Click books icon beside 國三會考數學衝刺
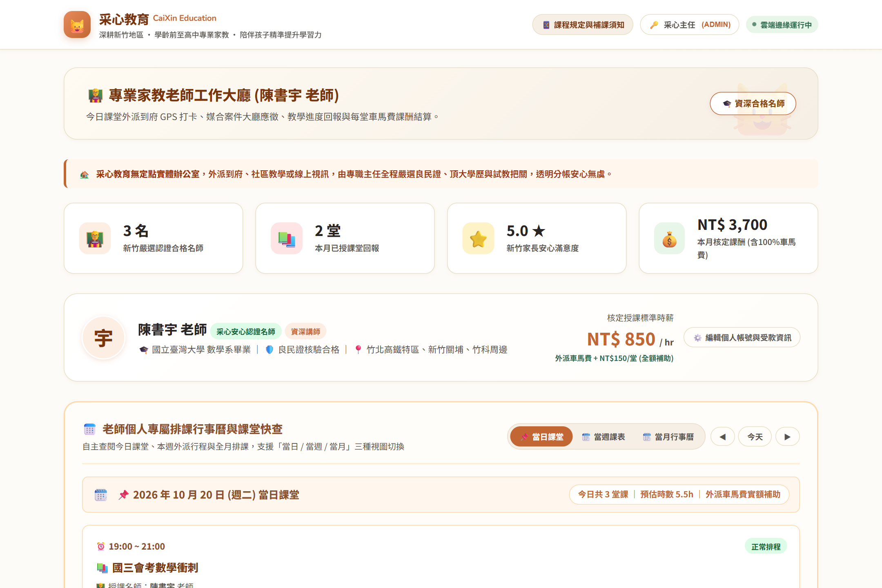Viewport: 882px width, 588px height. [x=102, y=568]
